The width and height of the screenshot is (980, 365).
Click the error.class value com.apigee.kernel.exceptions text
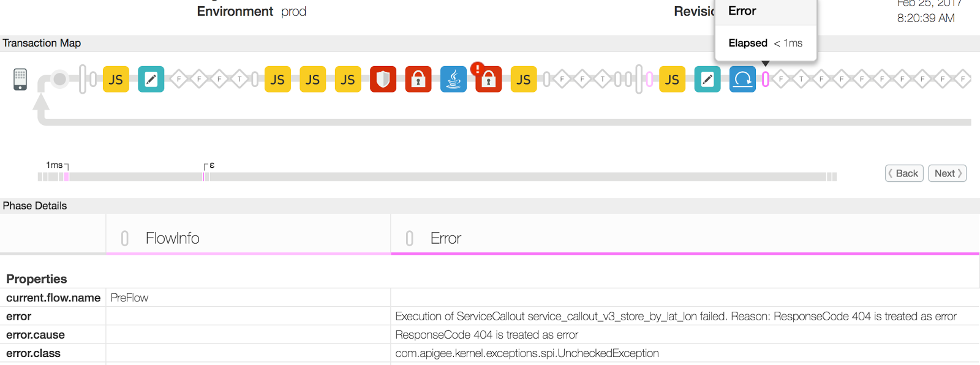click(527, 353)
